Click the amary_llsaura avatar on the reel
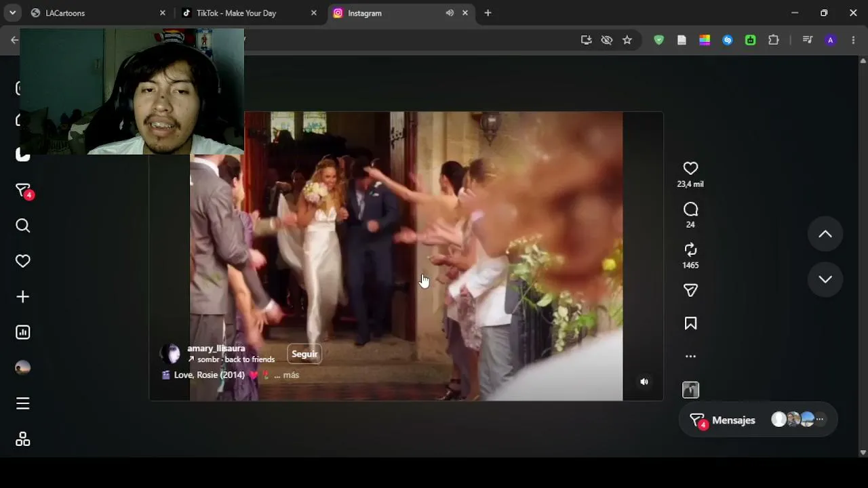Image resolution: width=868 pixels, height=488 pixels. click(171, 353)
